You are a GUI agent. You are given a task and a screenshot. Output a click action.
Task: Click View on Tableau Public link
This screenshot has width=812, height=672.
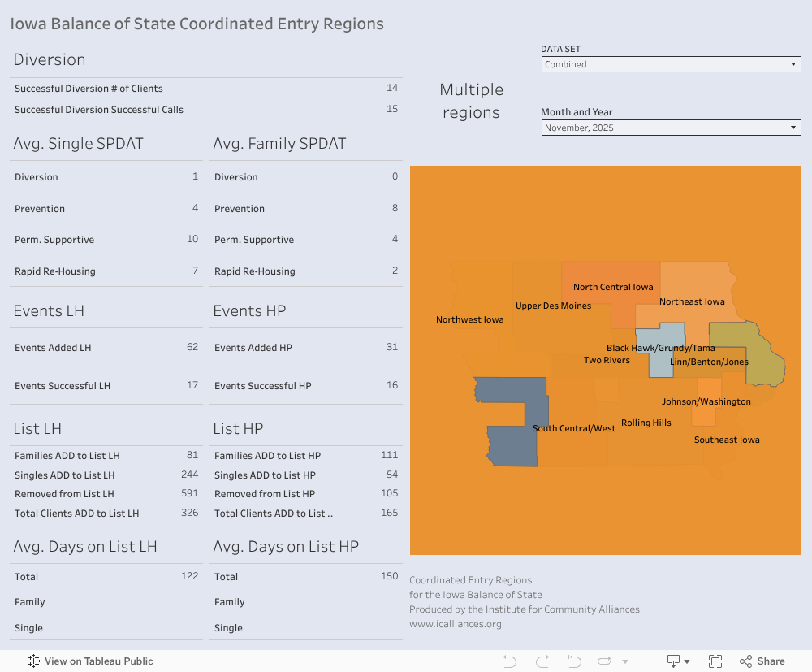tap(98, 661)
